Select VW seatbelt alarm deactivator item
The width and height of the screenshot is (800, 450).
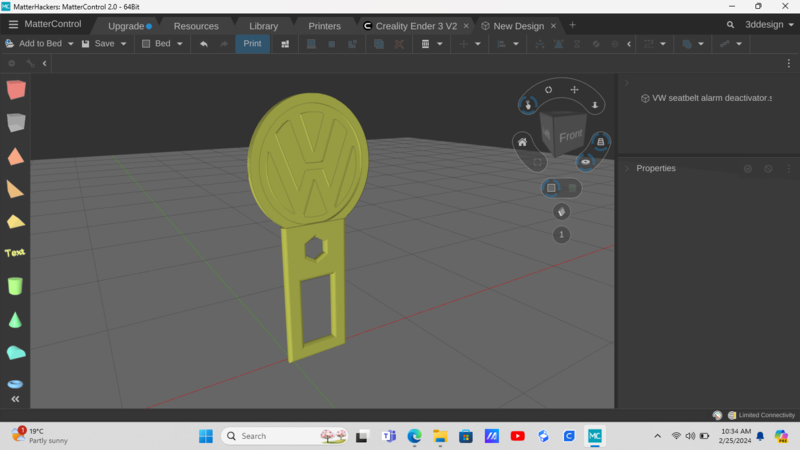(x=712, y=98)
